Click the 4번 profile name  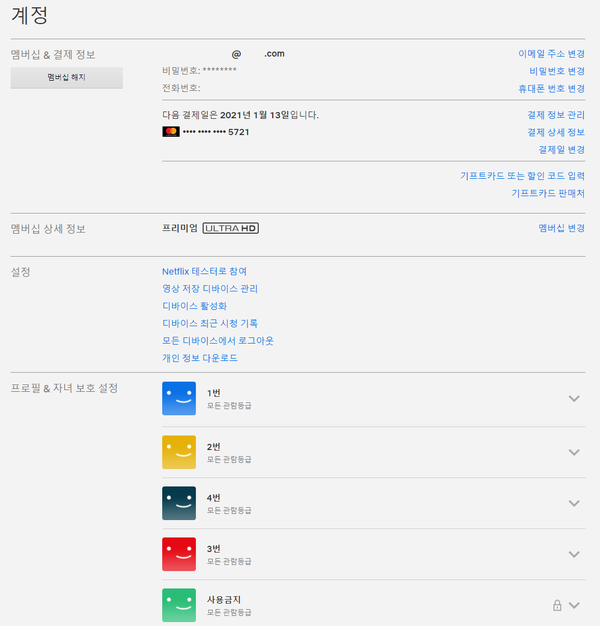[214, 498]
